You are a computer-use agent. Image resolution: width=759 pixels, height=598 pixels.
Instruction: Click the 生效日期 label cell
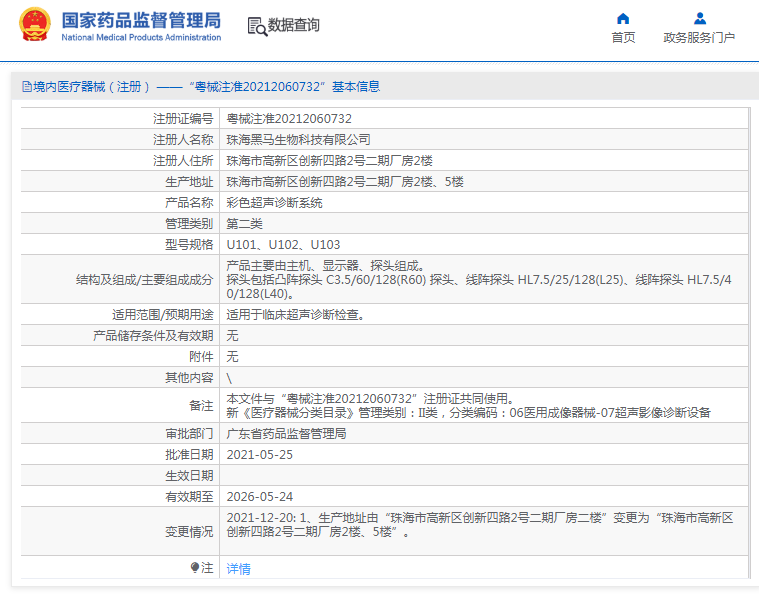(x=189, y=475)
